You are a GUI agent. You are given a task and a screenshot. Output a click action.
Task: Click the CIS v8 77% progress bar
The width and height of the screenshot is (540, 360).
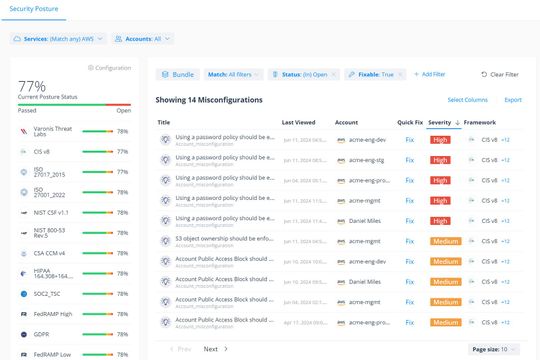pos(97,152)
